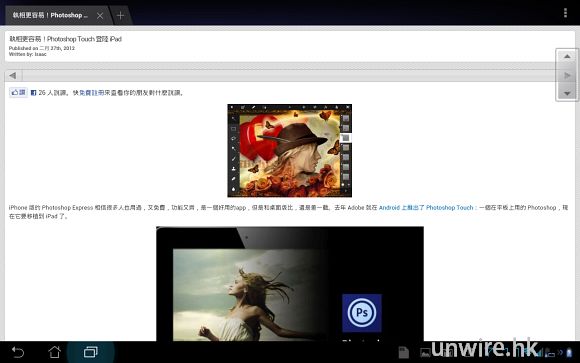Open the Android 上推出了 Photoshop Touch link

tap(426, 208)
